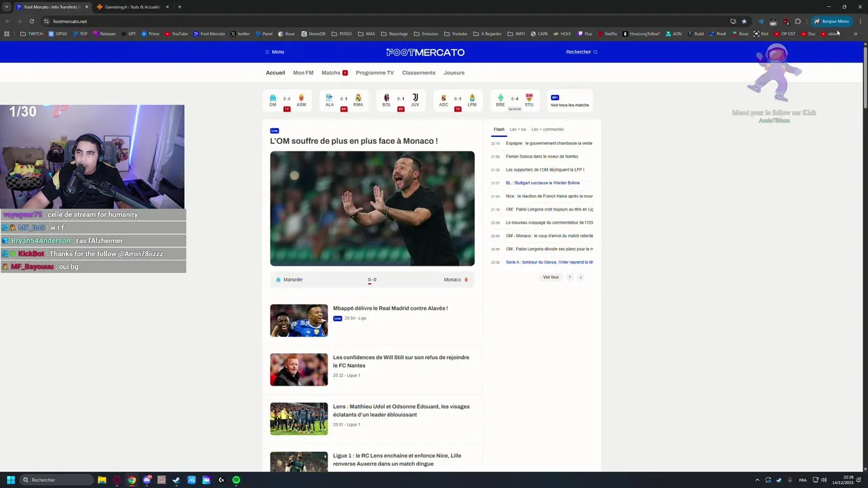Open the YouTube bookmark
The image size is (868, 488).
click(176, 34)
